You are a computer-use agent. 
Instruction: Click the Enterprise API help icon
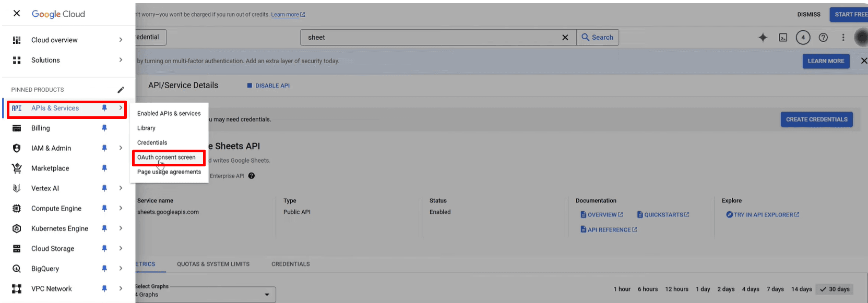(x=252, y=176)
